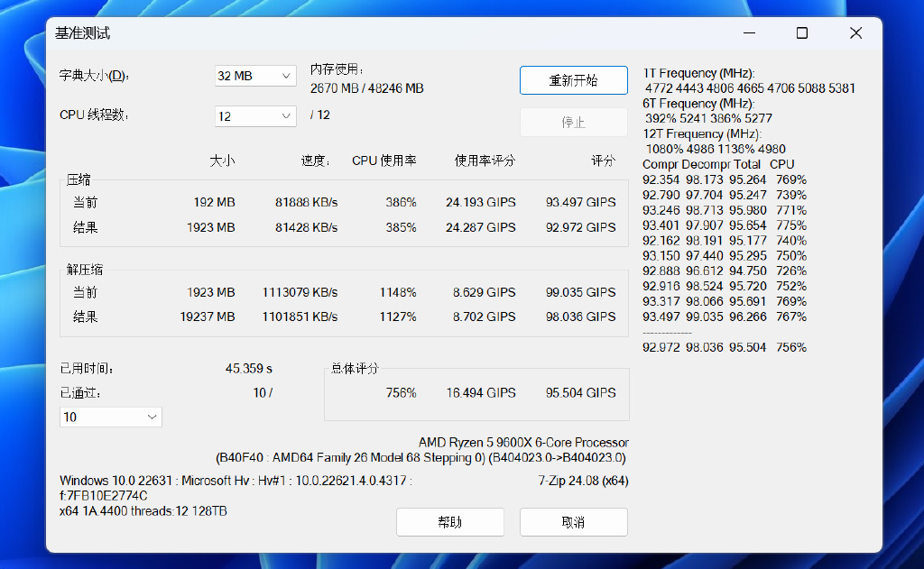This screenshot has height=569, width=924.
Task: Select the elapsed time 45.359 s
Action: click(x=249, y=369)
